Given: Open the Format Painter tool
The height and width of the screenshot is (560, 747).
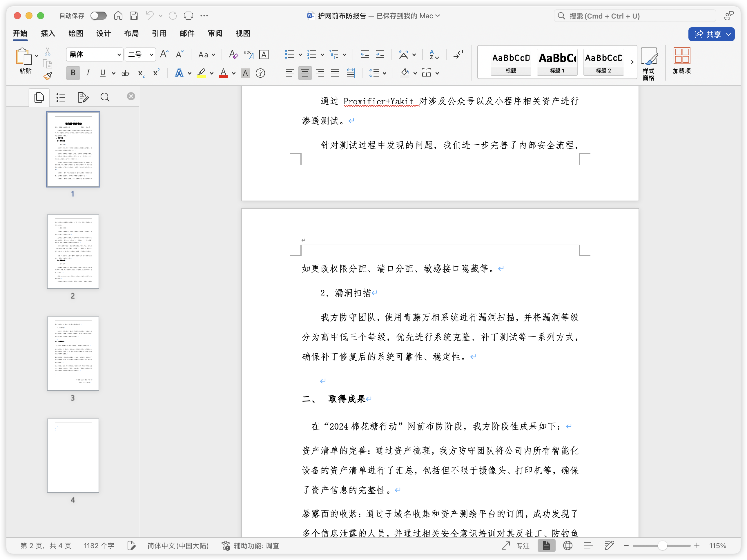Looking at the screenshot, I should coord(47,76).
